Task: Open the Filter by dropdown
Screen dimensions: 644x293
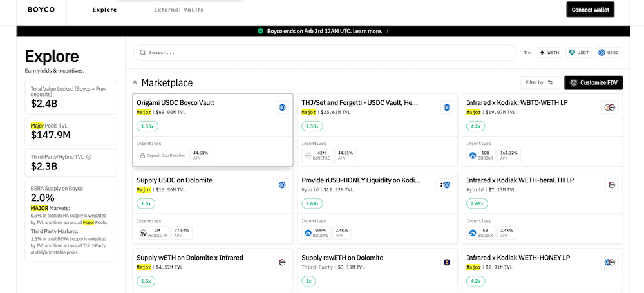Action: [x=540, y=82]
